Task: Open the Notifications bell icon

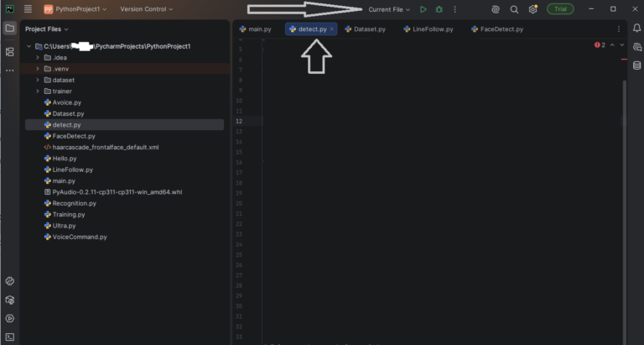Action: (x=636, y=28)
